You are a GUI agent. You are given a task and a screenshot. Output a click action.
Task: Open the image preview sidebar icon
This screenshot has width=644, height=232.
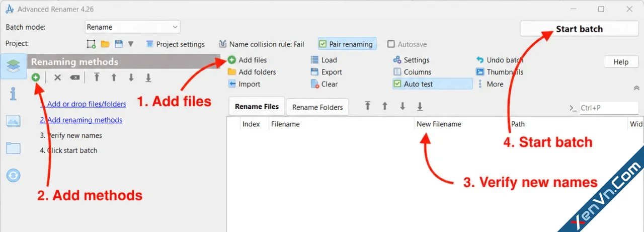point(14,121)
